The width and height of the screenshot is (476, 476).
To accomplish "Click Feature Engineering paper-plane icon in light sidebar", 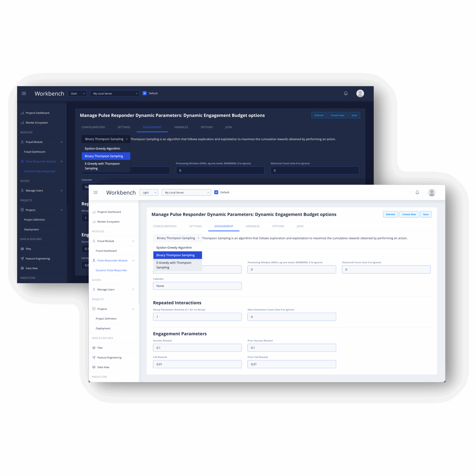I will point(94,358).
